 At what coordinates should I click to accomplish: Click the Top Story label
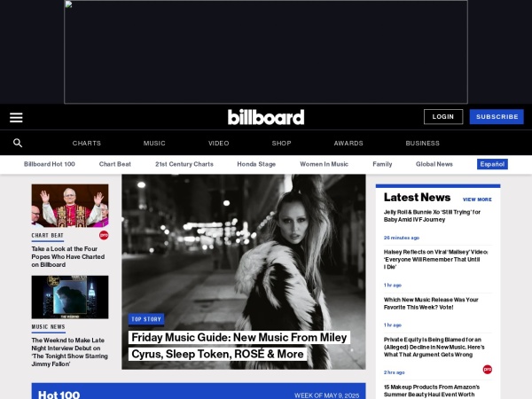click(x=146, y=319)
